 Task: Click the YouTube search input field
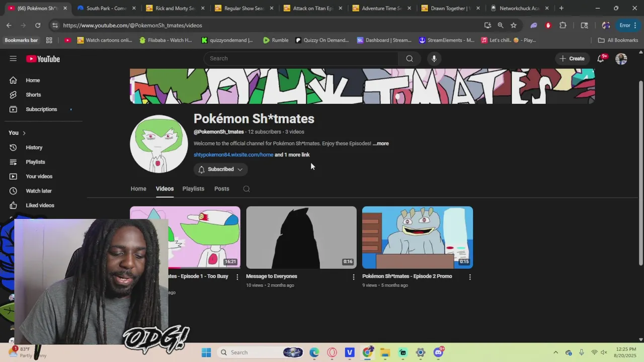click(301, 58)
